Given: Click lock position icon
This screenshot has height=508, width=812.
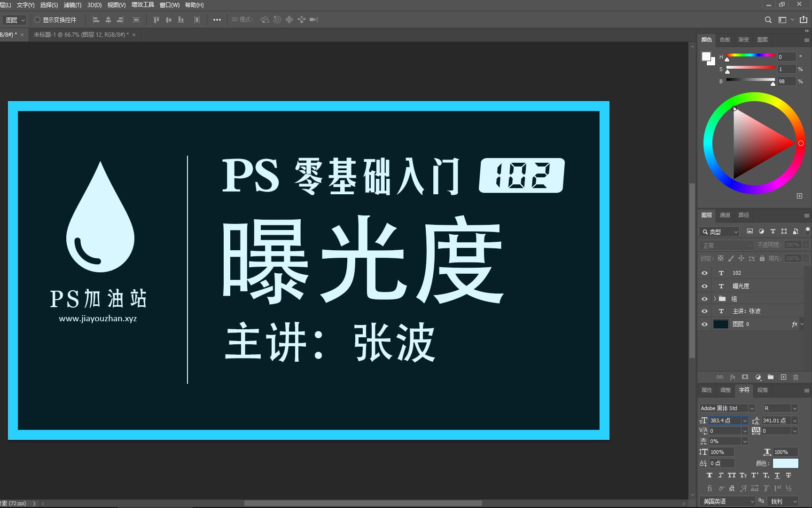Looking at the screenshot, I should (x=741, y=258).
